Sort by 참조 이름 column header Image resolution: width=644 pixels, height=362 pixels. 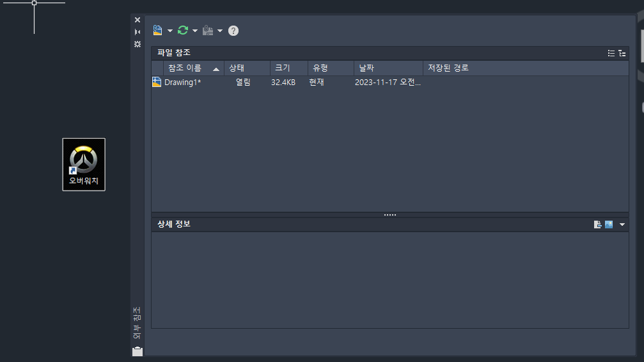coord(193,68)
